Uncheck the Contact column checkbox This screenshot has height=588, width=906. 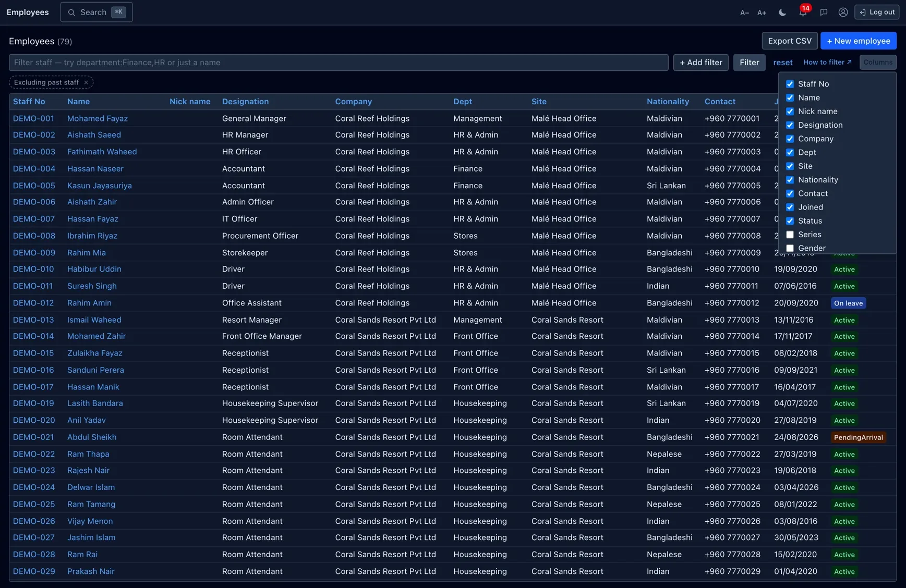click(790, 193)
